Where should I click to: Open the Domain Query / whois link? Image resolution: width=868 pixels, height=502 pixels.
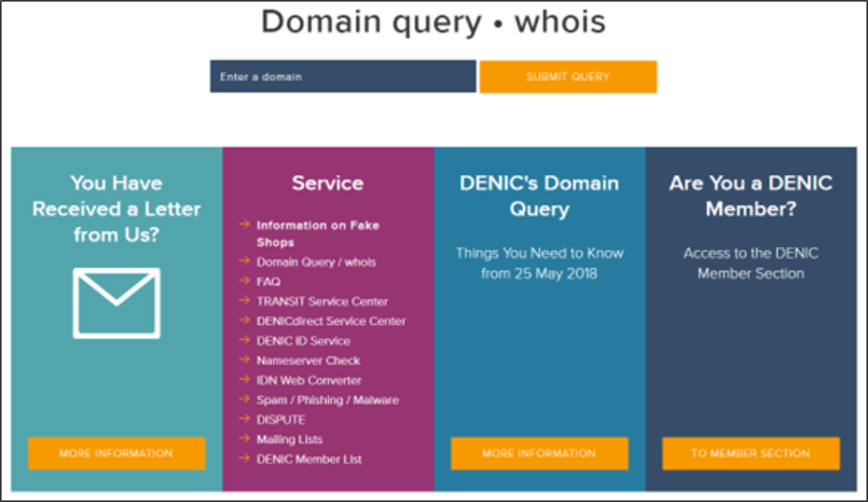click(x=316, y=261)
